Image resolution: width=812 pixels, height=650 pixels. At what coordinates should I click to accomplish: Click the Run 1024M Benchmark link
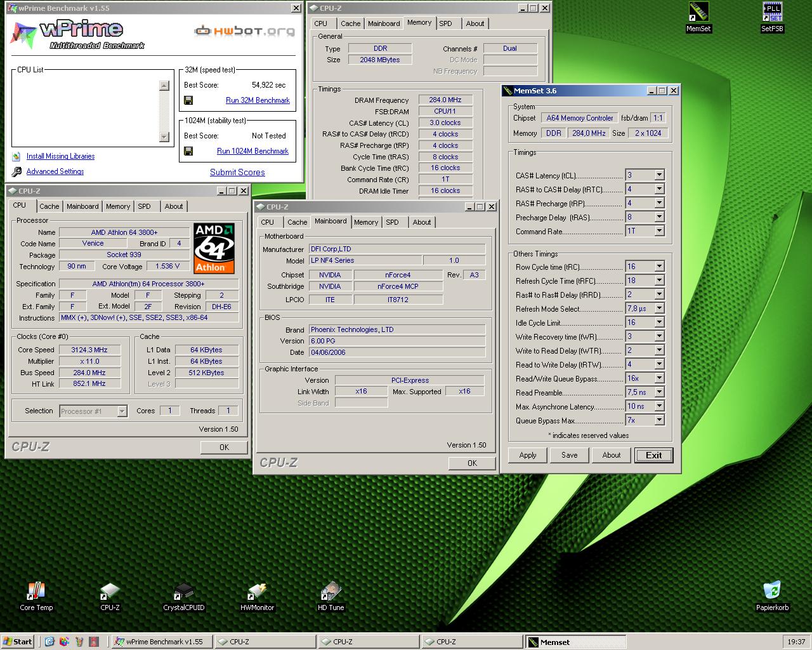pos(252,151)
